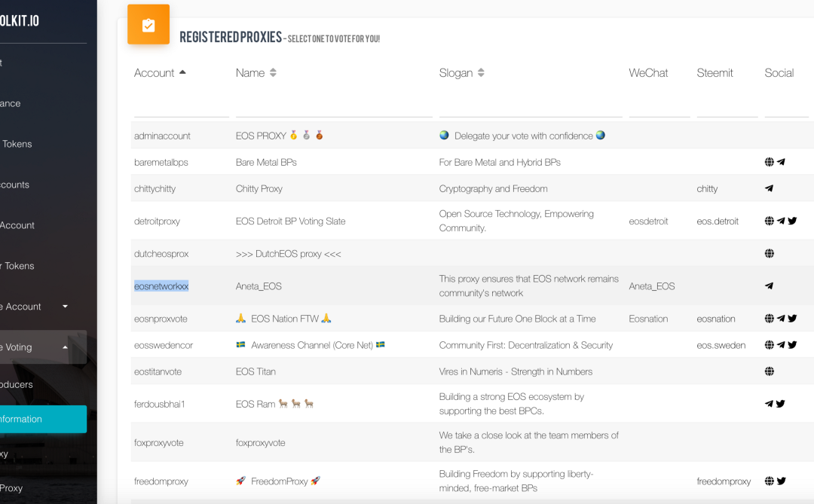Select the adminaccount proxy row

(162, 136)
